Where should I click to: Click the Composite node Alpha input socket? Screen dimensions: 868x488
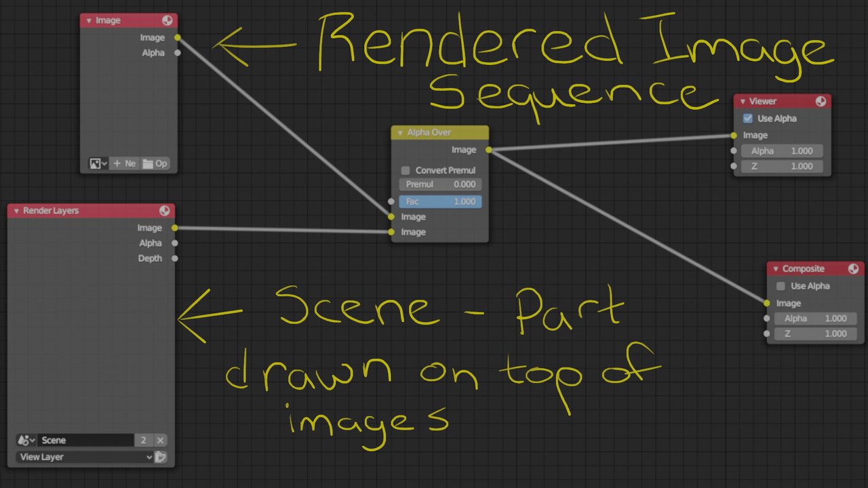click(x=767, y=319)
